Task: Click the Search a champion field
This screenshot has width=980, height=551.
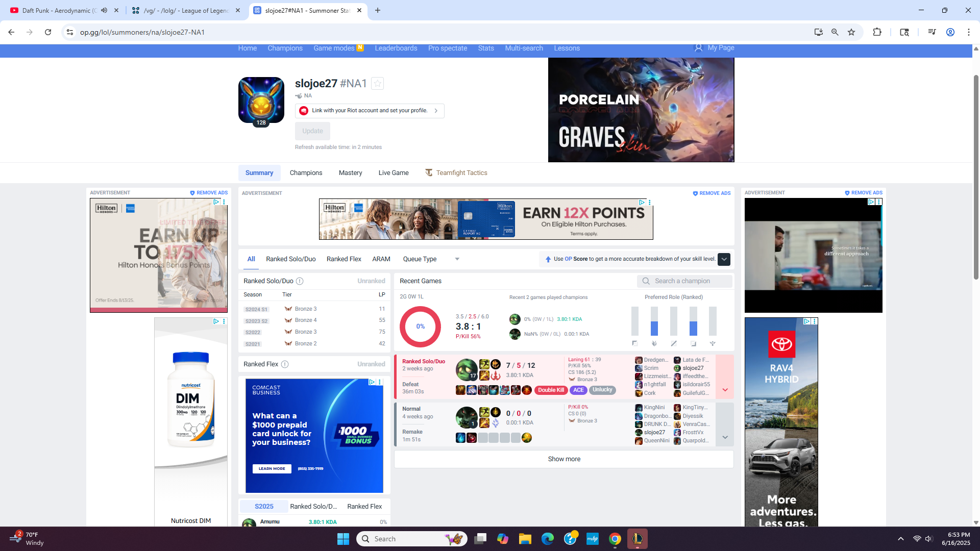Action: 684,281
